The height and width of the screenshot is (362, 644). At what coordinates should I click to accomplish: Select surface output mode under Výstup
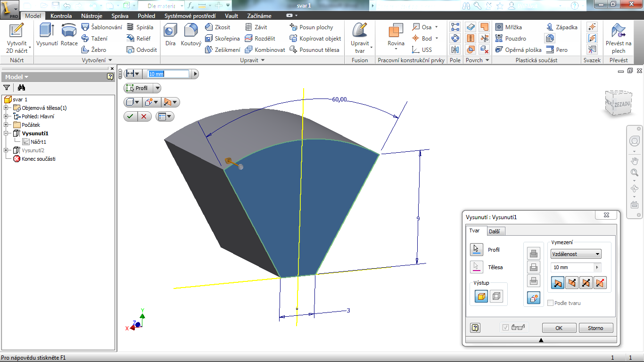click(496, 296)
